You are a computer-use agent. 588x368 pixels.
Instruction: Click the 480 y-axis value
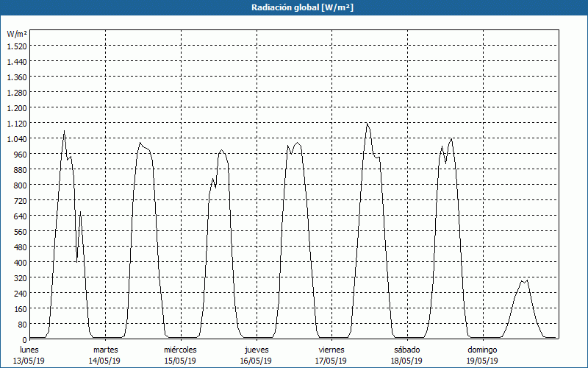tap(19, 247)
